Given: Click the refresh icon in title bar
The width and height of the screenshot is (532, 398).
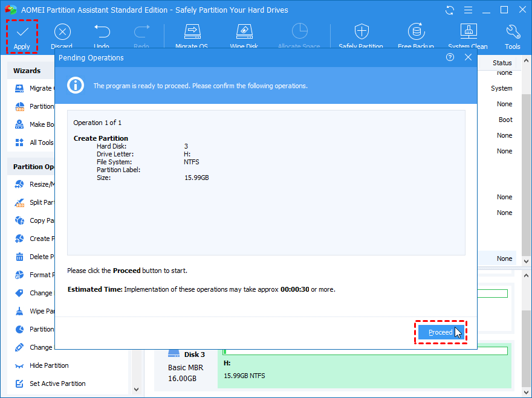Looking at the screenshot, I should (449, 10).
